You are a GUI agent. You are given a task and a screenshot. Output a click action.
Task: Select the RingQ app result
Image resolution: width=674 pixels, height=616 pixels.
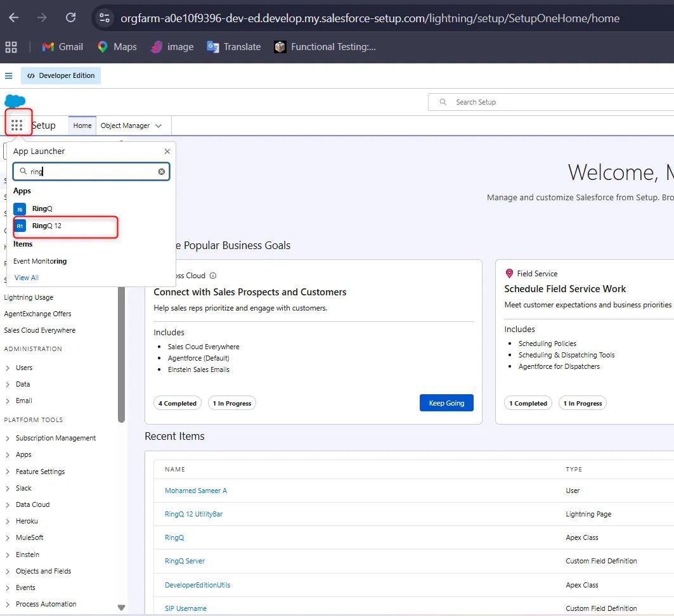click(42, 209)
